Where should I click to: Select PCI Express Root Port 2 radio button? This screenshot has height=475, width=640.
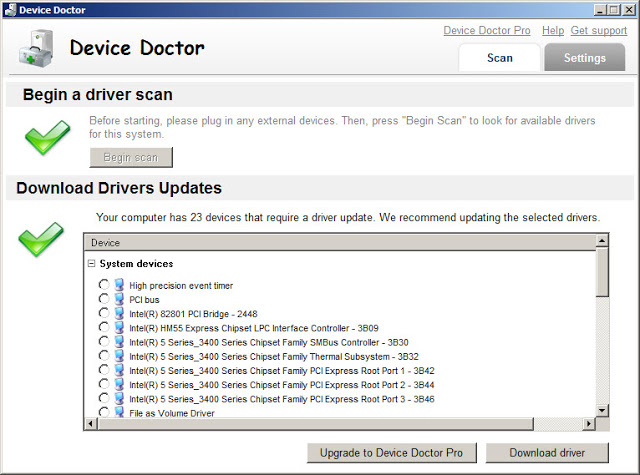coord(104,384)
